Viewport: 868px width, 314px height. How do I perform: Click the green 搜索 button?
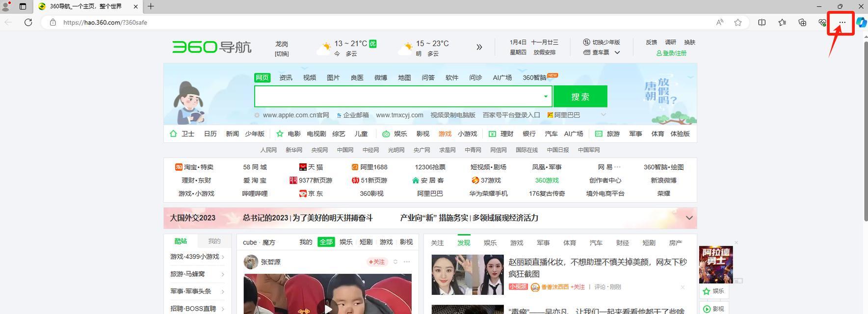[x=580, y=96]
